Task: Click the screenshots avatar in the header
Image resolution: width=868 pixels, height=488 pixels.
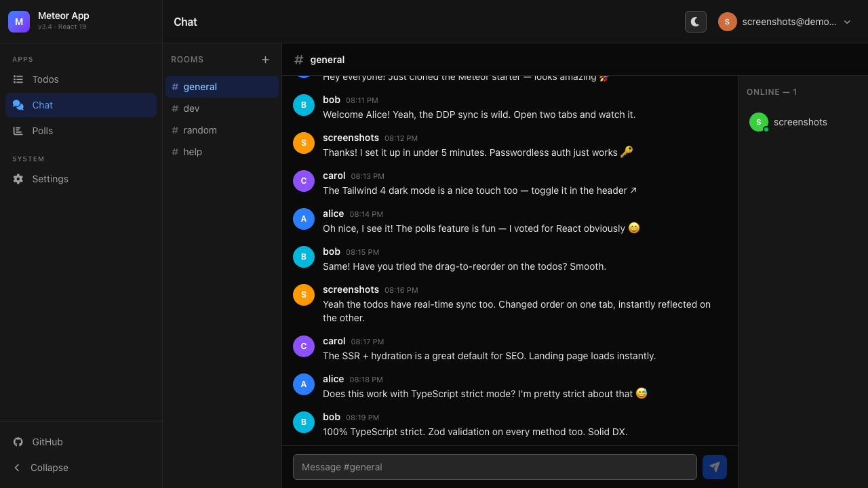Action: (727, 22)
